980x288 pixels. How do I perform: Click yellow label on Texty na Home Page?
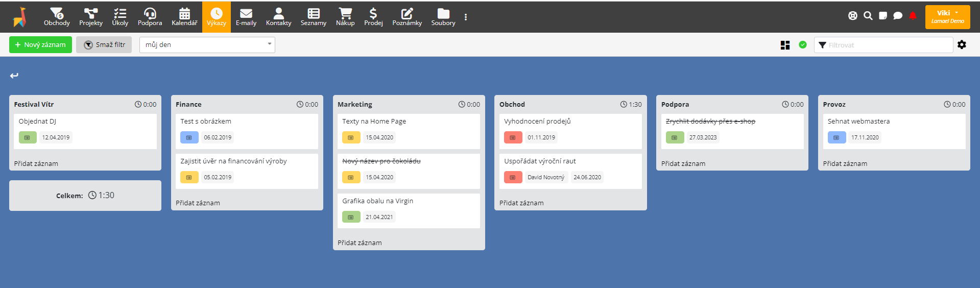tap(351, 137)
